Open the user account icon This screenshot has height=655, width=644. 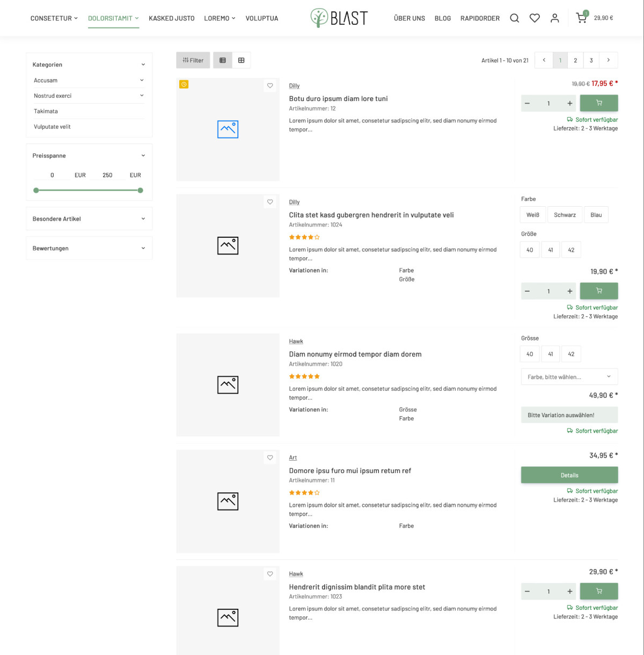(555, 18)
